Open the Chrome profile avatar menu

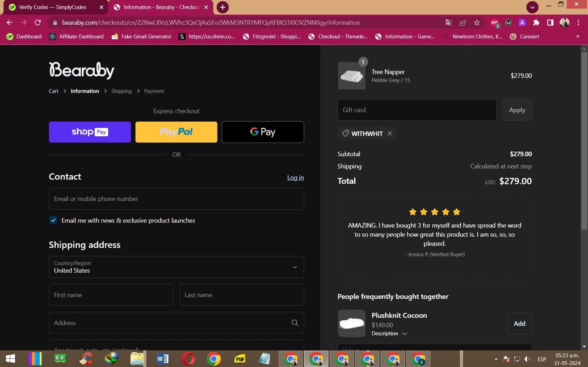point(564,23)
